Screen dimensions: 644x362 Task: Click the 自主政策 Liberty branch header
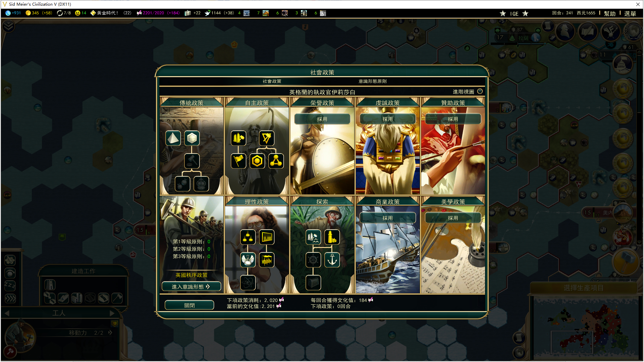[x=257, y=103]
